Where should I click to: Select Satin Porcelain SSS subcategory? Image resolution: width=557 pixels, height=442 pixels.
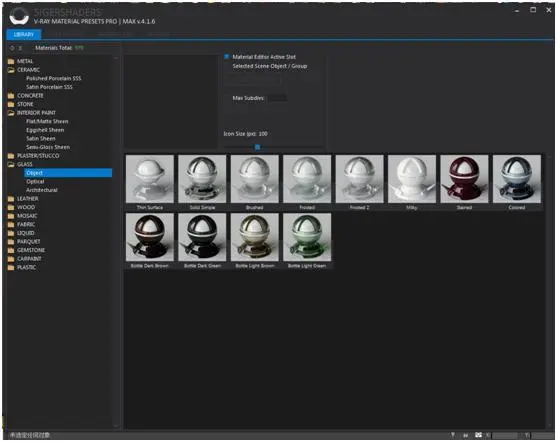(x=49, y=87)
